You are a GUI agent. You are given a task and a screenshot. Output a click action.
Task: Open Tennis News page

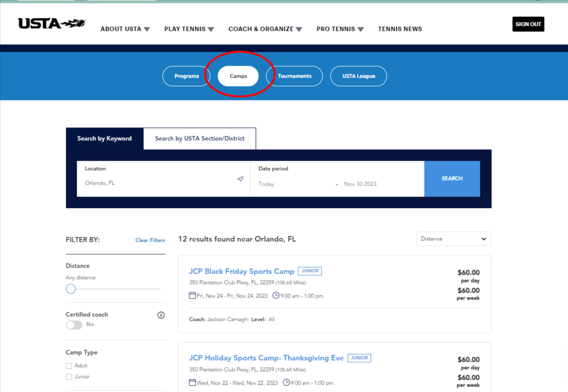click(400, 29)
